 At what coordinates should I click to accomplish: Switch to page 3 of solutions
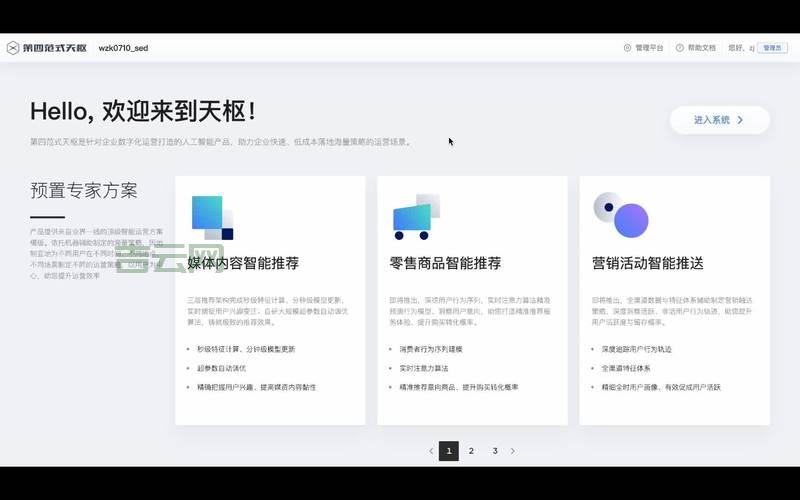(x=495, y=451)
